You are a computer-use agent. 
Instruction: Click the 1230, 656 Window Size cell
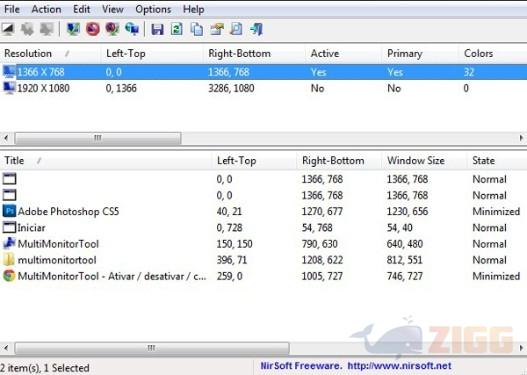coord(407,211)
